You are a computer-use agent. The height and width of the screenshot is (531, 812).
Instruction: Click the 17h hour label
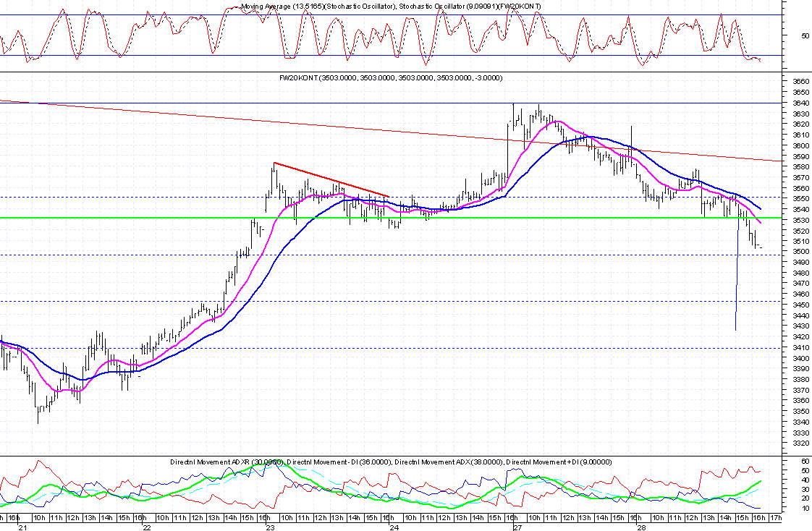(775, 517)
